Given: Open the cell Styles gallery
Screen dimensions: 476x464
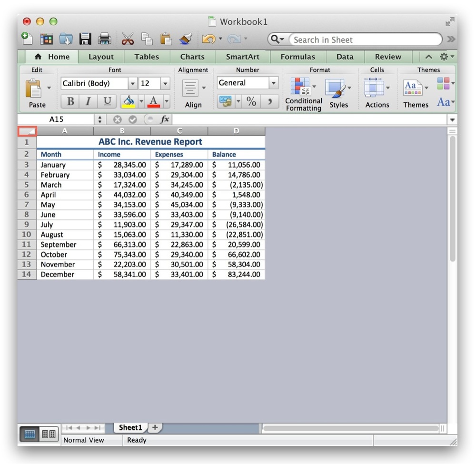Looking at the screenshot, I should [x=338, y=93].
